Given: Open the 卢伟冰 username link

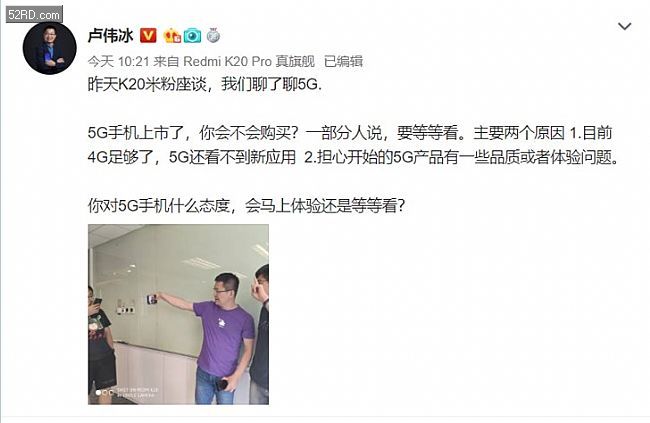Looking at the screenshot, I should [110, 36].
